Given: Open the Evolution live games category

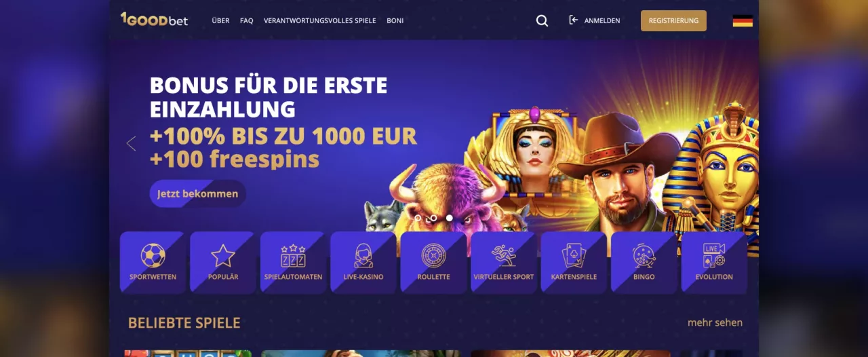Looking at the screenshot, I should point(714,263).
